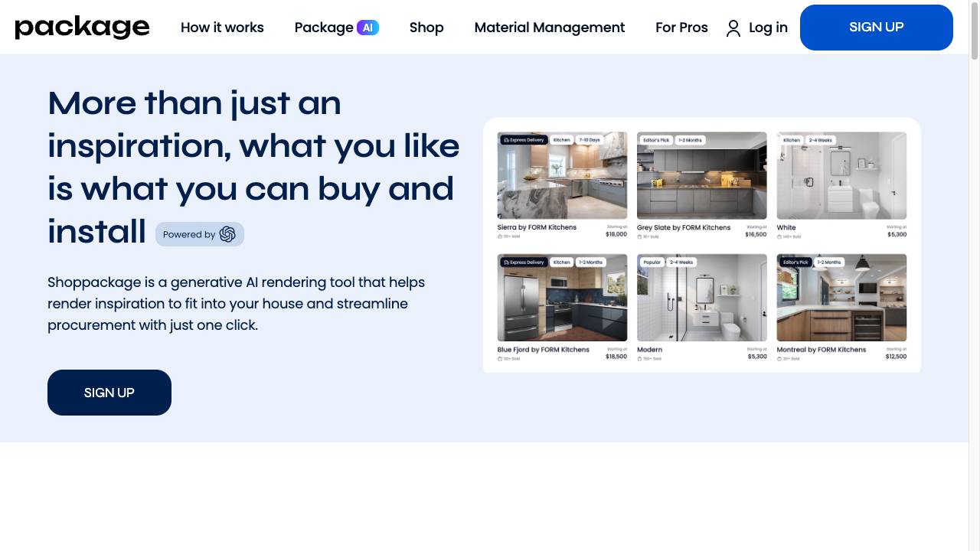Click the Montreal by FORM Kitchens title
The height and width of the screenshot is (551, 980).
click(822, 350)
